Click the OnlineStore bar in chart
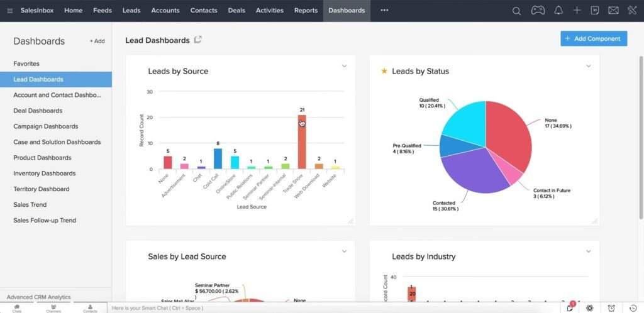The height and width of the screenshot is (313, 644). tap(235, 162)
